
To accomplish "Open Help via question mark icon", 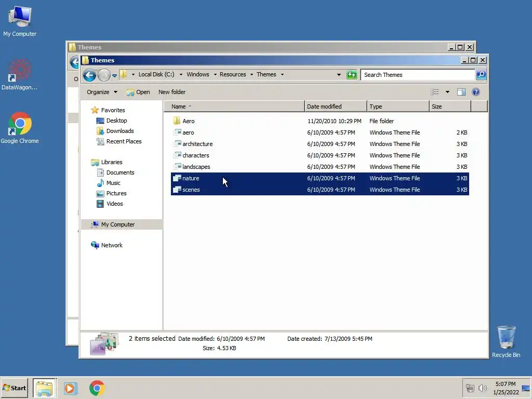I will 476,92.
